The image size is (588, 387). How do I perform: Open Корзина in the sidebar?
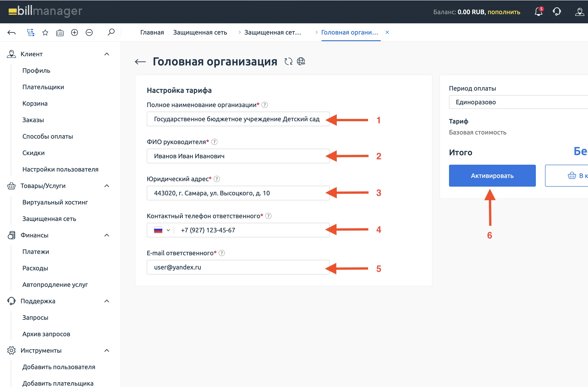pos(35,104)
